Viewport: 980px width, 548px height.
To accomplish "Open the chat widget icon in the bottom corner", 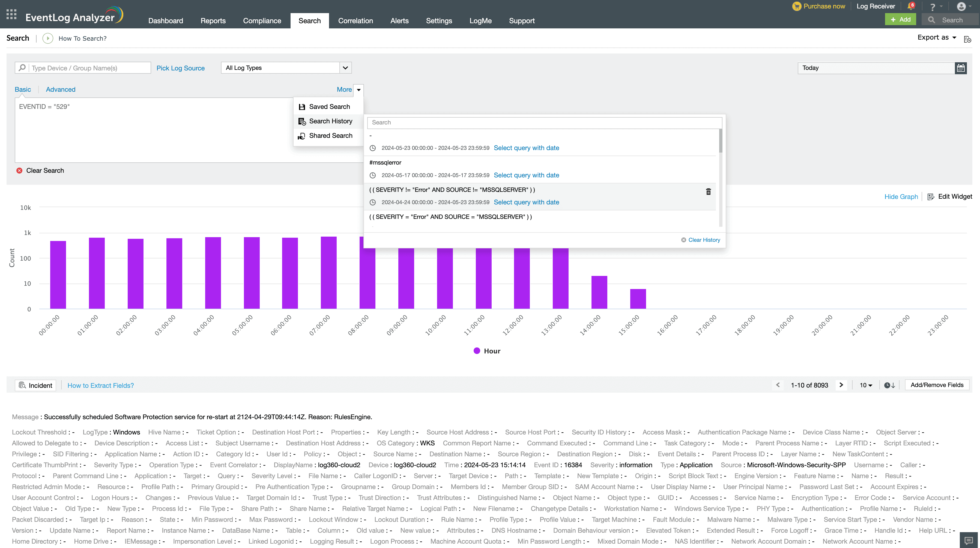I will 969,540.
